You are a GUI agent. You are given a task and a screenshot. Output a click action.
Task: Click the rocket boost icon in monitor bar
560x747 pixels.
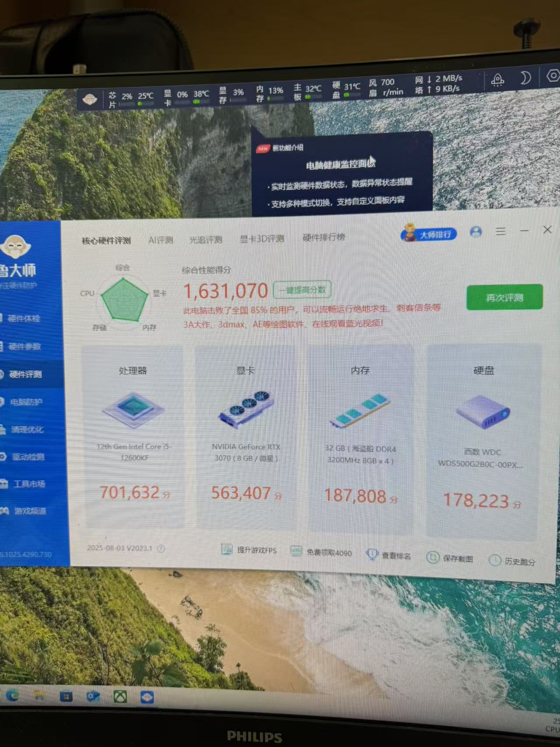(497, 80)
